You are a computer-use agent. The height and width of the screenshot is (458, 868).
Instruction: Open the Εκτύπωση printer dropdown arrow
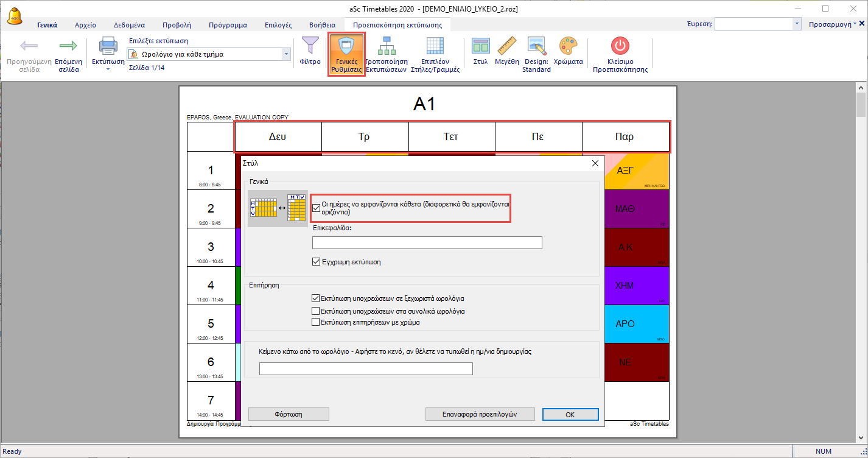[108, 69]
